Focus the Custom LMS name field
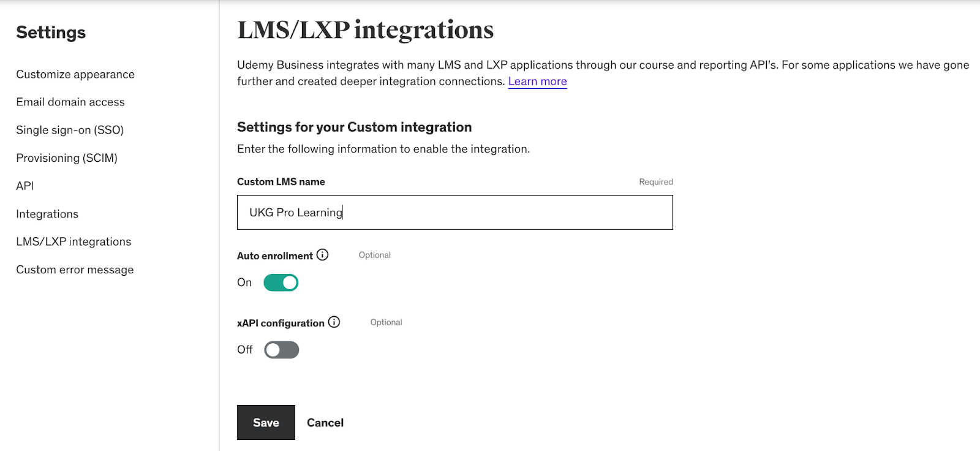Screen dimensions: 980x451 click(x=454, y=212)
